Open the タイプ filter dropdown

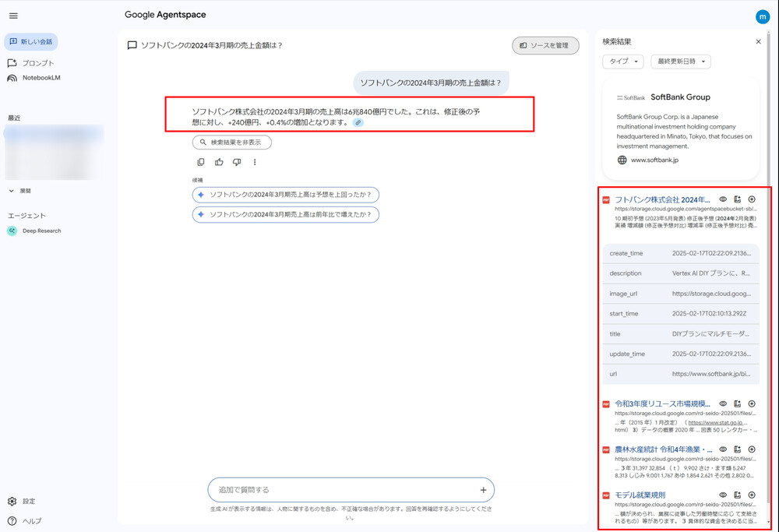click(x=622, y=62)
